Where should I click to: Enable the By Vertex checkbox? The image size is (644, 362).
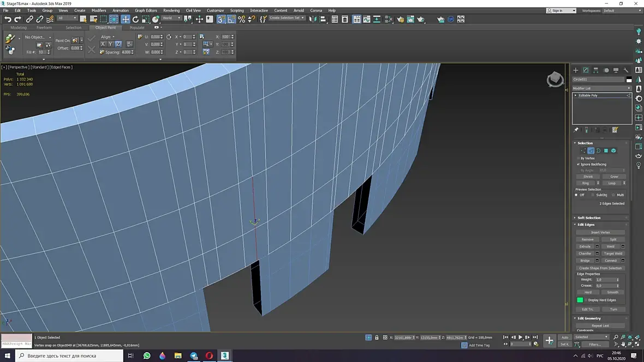tap(579, 158)
